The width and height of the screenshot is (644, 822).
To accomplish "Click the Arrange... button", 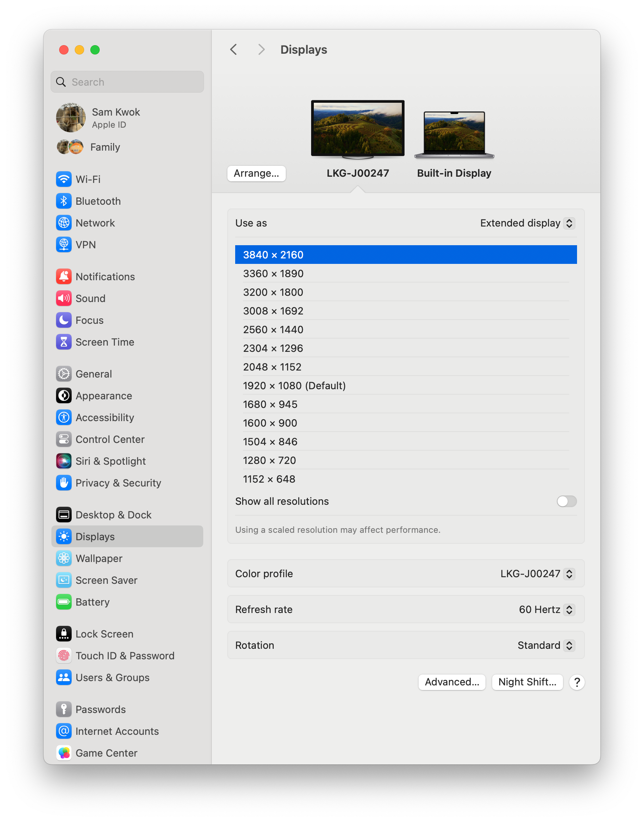I will pos(256,174).
